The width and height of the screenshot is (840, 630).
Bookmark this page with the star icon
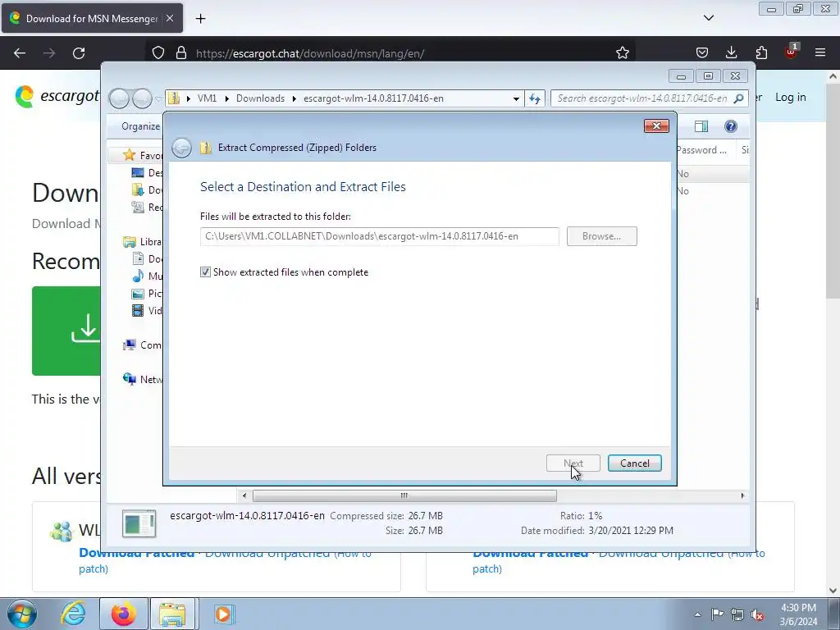(622, 53)
